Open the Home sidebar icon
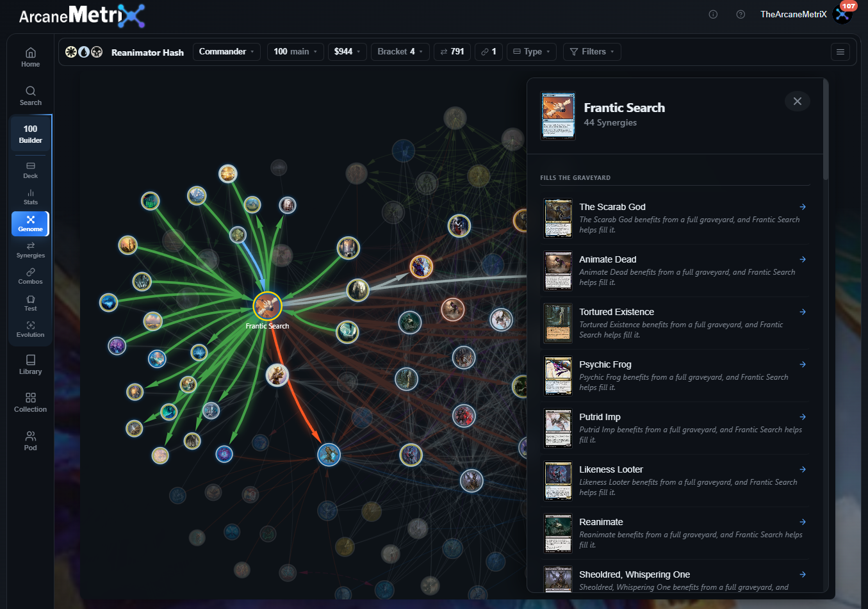 click(x=30, y=57)
